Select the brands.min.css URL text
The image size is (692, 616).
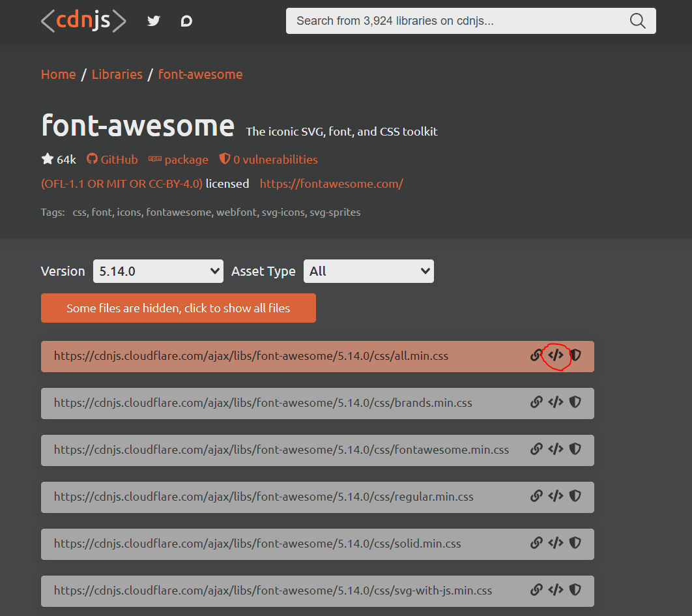click(x=263, y=403)
